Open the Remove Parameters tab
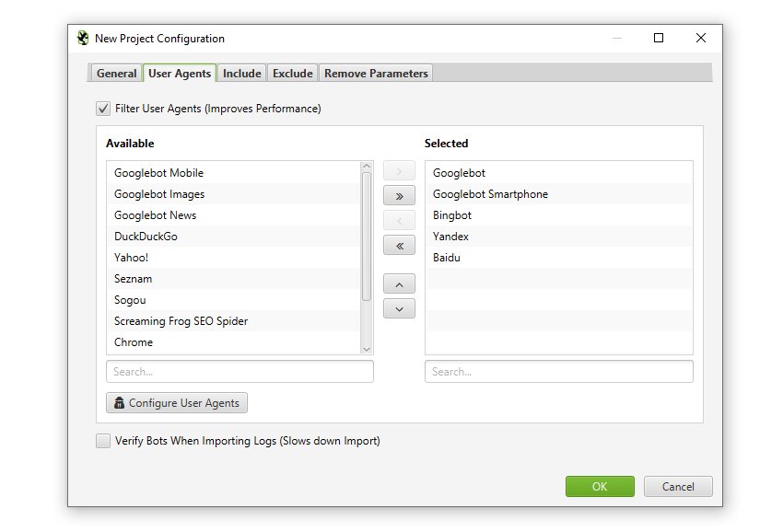Image resolution: width=783 pixels, height=532 pixels. point(376,74)
